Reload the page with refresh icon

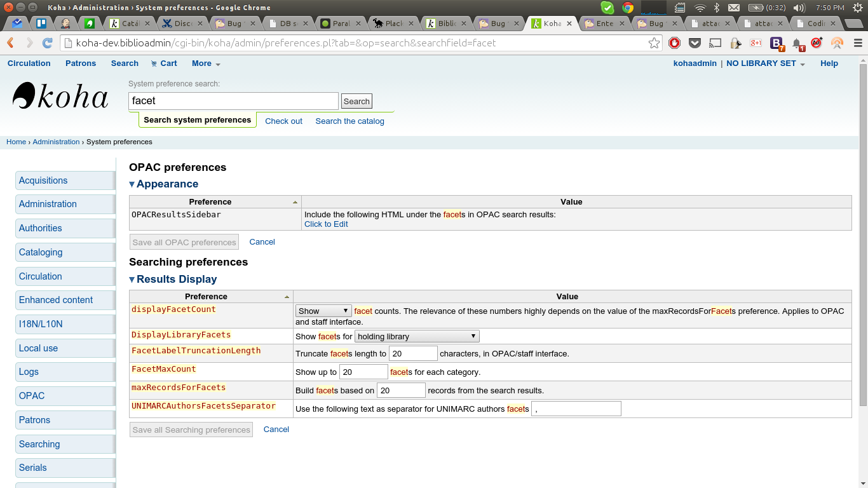tap(47, 43)
